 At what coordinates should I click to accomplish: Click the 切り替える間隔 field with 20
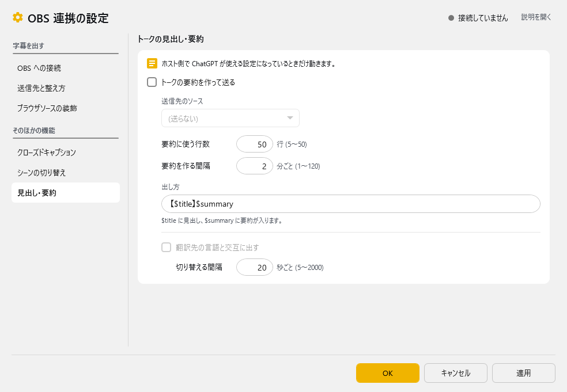255,267
